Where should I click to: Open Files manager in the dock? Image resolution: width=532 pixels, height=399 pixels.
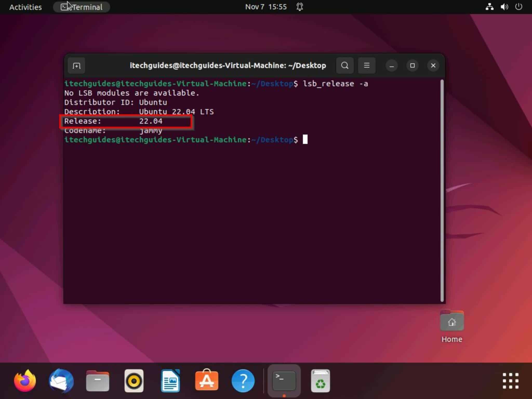coord(98,381)
